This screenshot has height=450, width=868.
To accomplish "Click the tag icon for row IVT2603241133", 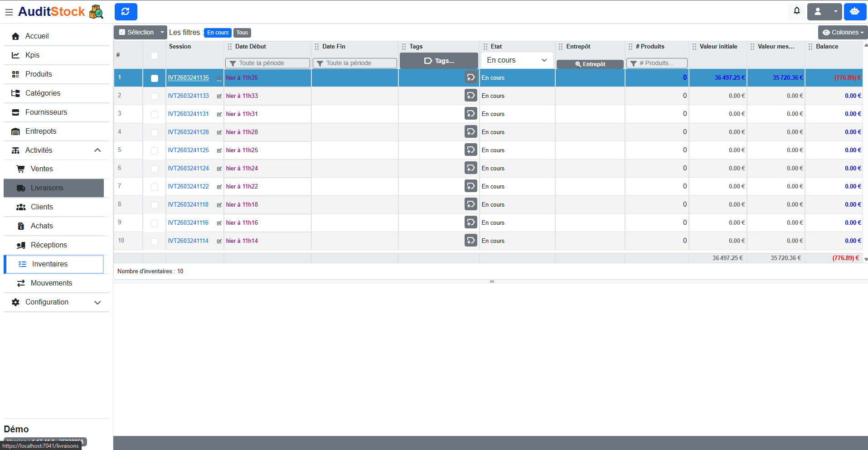I will click(x=470, y=96).
